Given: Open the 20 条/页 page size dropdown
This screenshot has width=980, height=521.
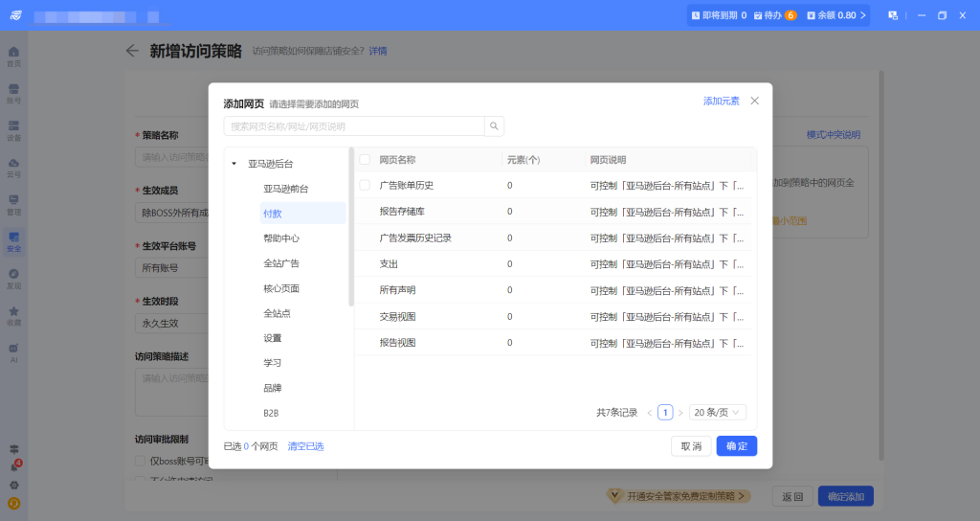Looking at the screenshot, I should pyautogui.click(x=718, y=413).
